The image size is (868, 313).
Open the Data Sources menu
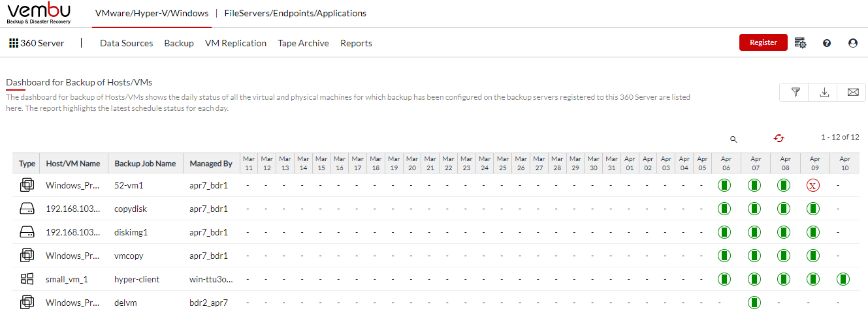126,43
